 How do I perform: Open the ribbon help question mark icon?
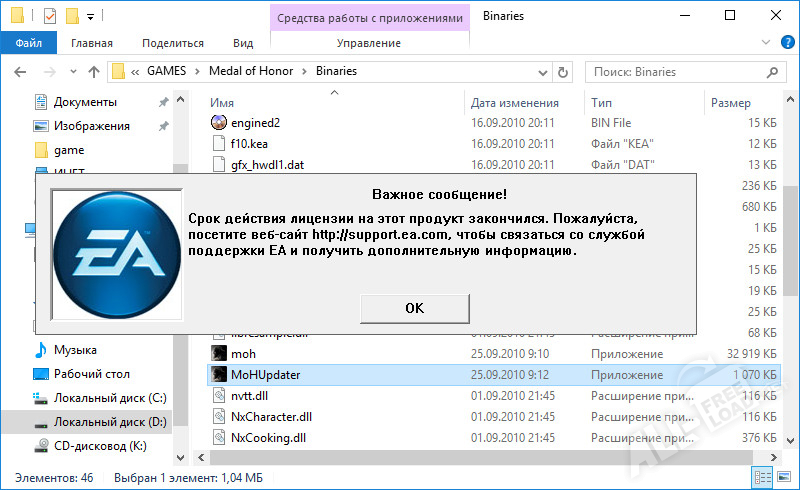tap(785, 43)
